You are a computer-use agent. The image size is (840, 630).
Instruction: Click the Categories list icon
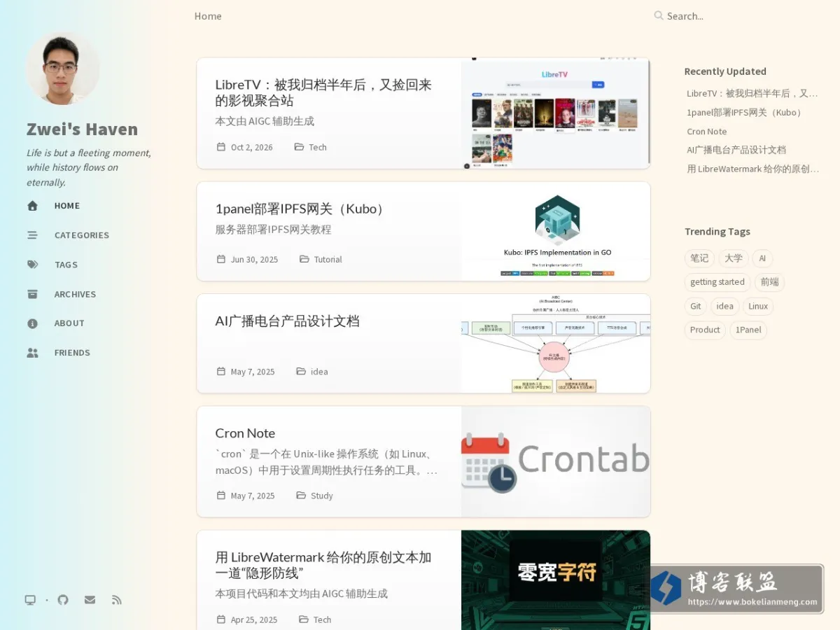coord(32,235)
